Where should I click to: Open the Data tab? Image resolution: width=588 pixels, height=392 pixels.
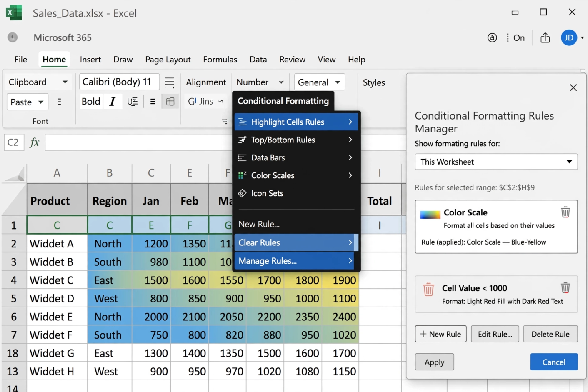258,60
